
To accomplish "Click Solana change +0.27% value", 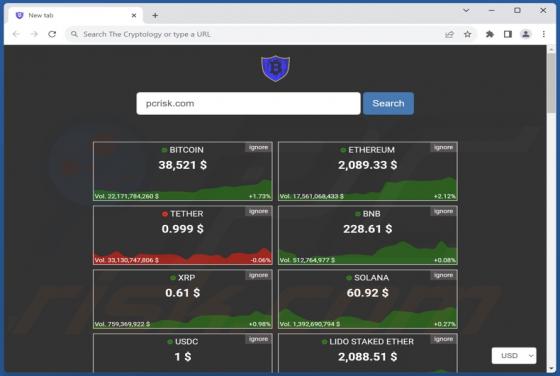I will tap(445, 324).
